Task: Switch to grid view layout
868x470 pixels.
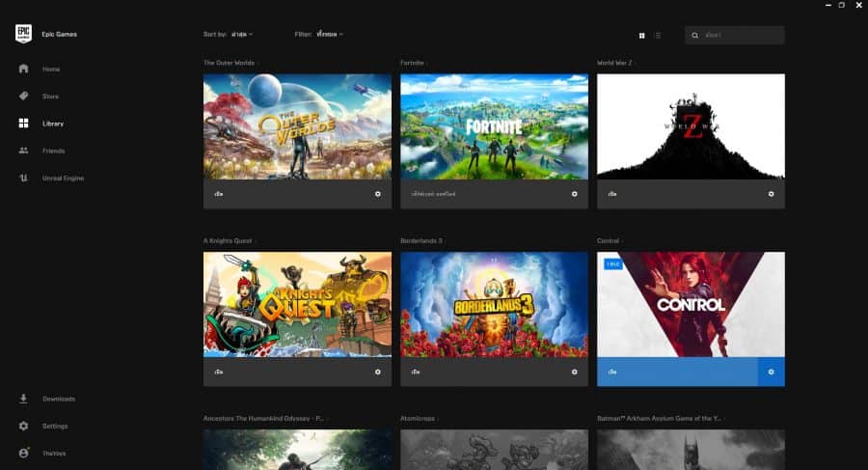Action: [641, 36]
